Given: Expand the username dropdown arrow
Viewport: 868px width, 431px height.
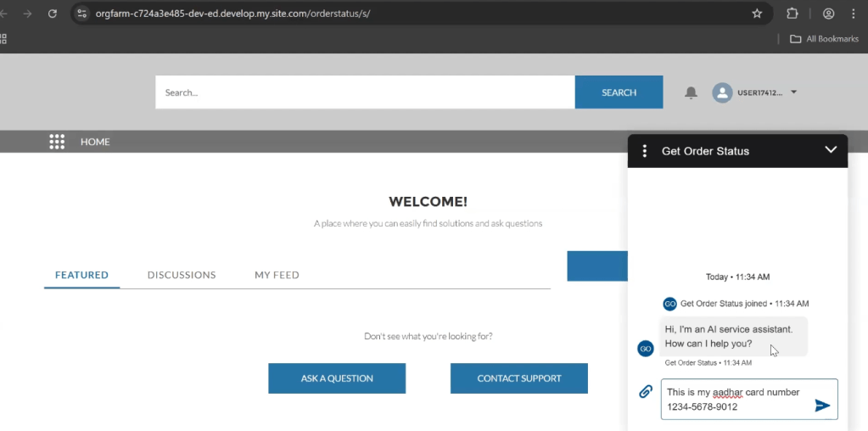Looking at the screenshot, I should [793, 92].
